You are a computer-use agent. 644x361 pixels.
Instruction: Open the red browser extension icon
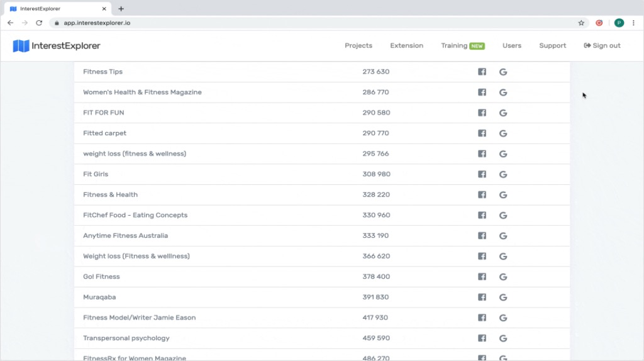coord(599,23)
